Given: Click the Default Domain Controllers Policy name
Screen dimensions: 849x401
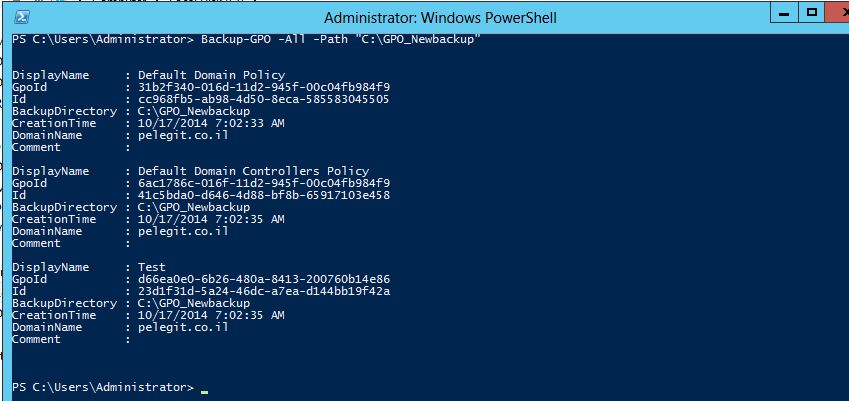Looking at the screenshot, I should pyautogui.click(x=253, y=171).
